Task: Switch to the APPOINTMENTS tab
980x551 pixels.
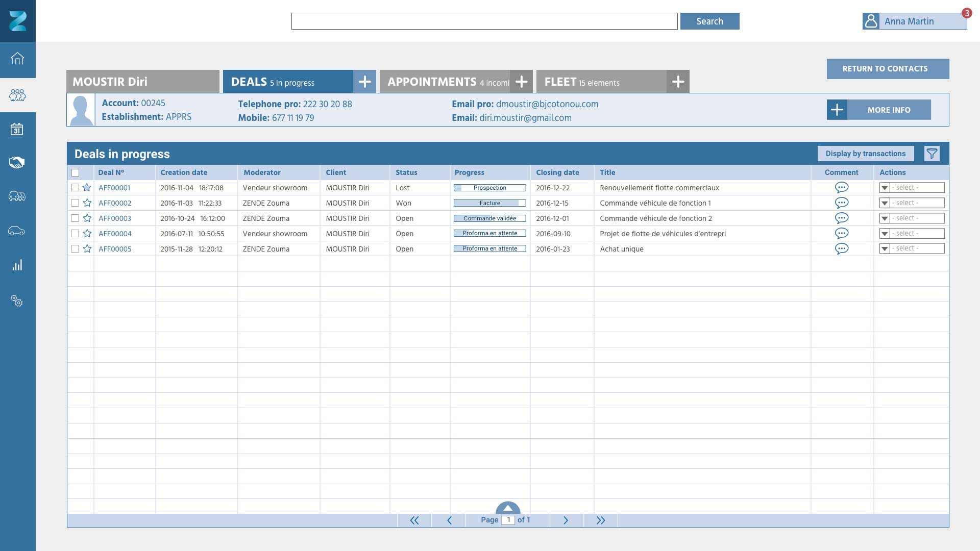Action: [x=445, y=82]
